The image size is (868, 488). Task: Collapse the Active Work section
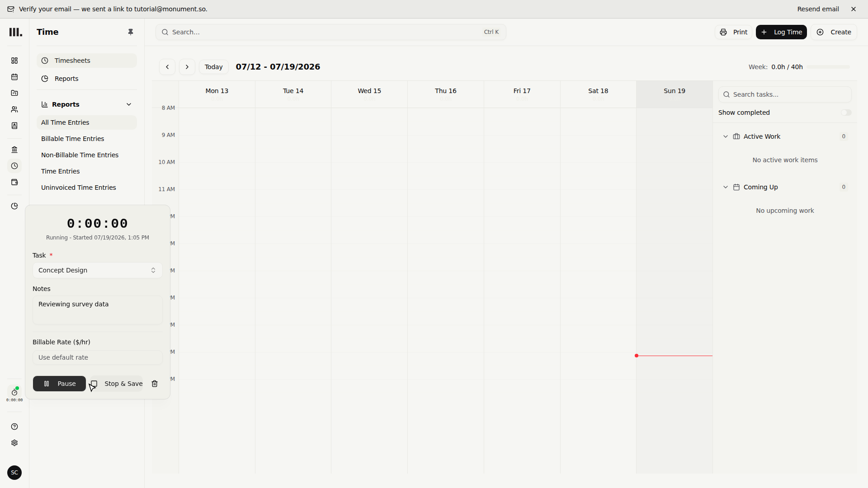[x=726, y=136]
